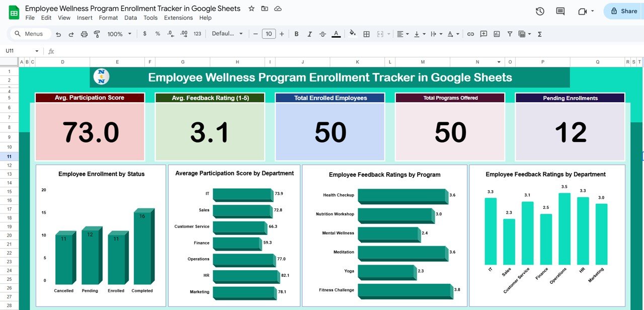The height and width of the screenshot is (310, 644).
Task: Open the Functions sigma icon
Action: click(540, 34)
